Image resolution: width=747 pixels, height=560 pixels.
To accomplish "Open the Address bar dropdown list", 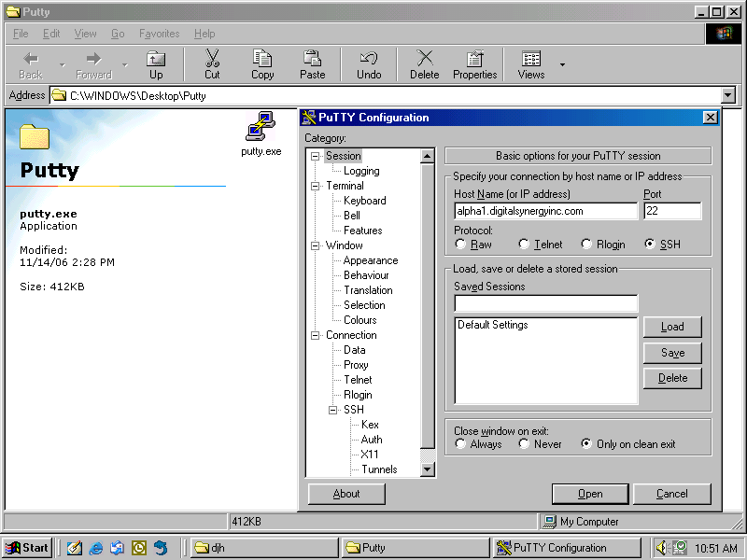I will click(728, 95).
